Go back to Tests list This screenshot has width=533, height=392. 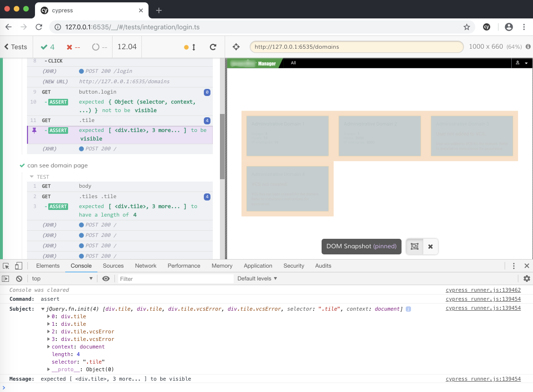(x=16, y=47)
